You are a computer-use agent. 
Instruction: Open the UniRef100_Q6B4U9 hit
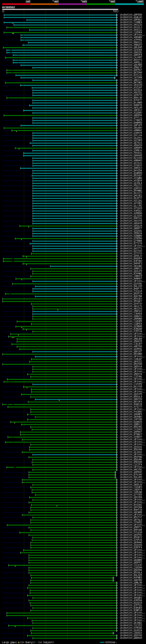pyautogui.click(x=131, y=638)
